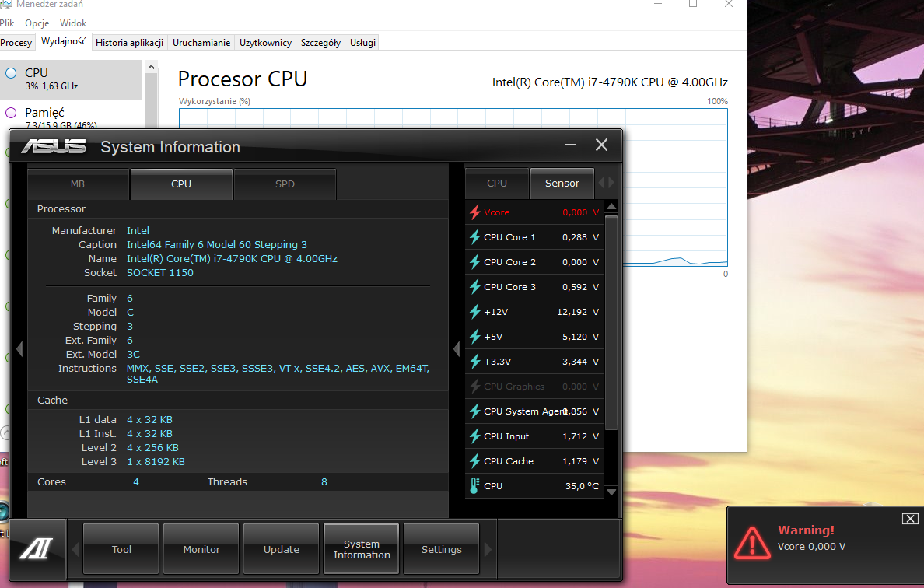Click the CPU Input voltage bolt icon
Viewport: 924px width, 588px height.
(475, 436)
